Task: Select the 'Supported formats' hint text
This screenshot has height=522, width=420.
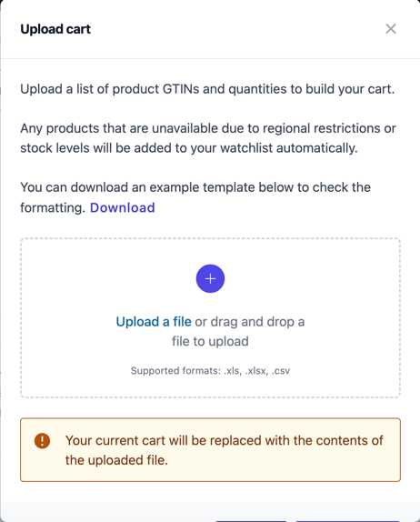Action: [210, 370]
